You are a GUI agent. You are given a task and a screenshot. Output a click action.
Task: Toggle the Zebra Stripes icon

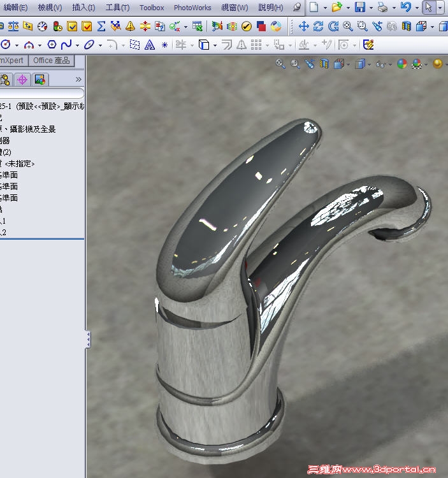click(232, 27)
